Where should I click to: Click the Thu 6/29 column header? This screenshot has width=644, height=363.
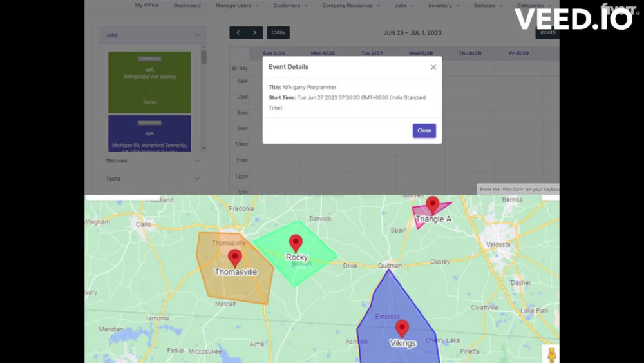click(470, 54)
